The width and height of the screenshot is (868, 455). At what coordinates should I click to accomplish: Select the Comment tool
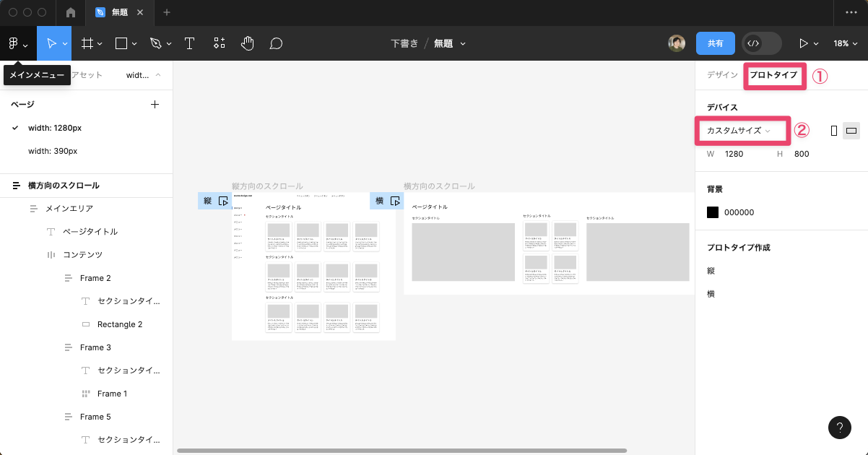[x=276, y=43]
